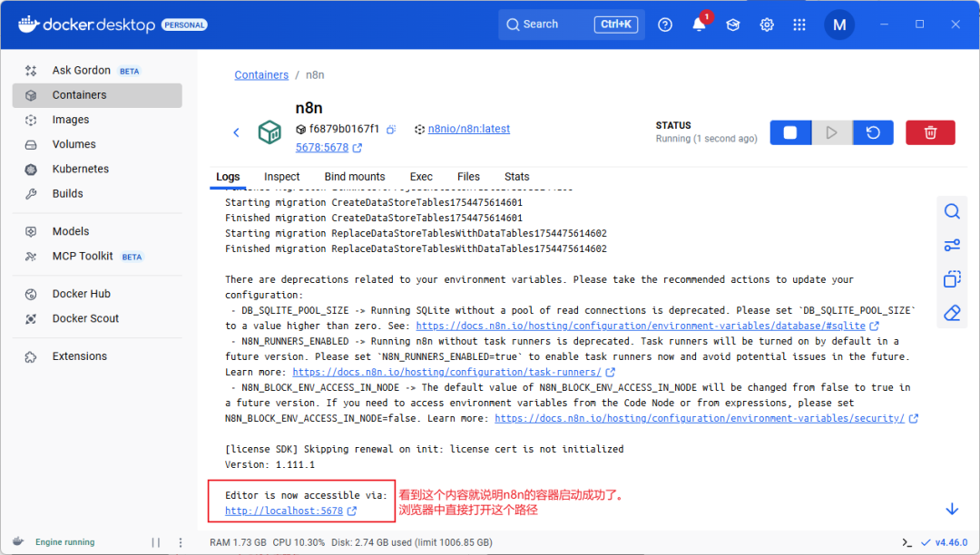The height and width of the screenshot is (555, 980).
Task: Open the M user account avatar
Action: [839, 24]
